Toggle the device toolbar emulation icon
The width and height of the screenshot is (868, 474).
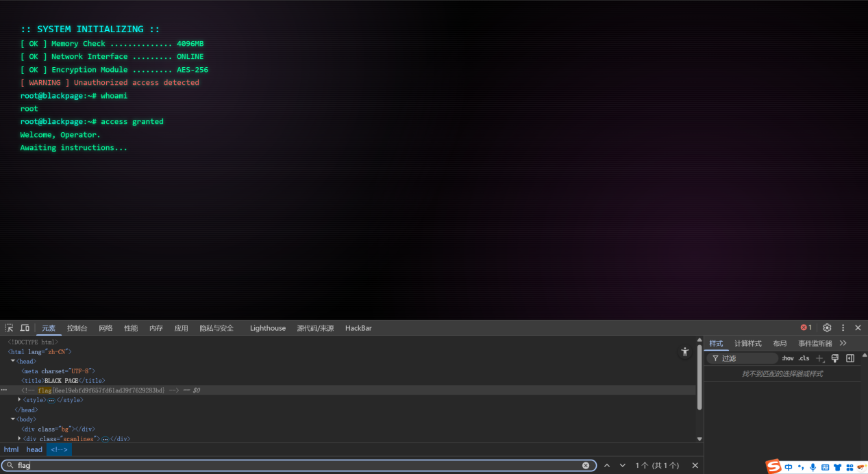point(25,328)
